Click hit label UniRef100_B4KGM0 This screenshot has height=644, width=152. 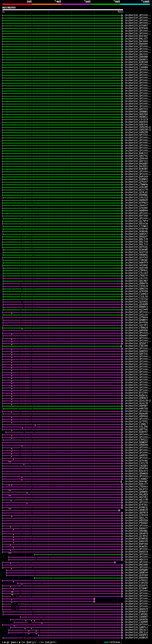(x=137, y=44)
